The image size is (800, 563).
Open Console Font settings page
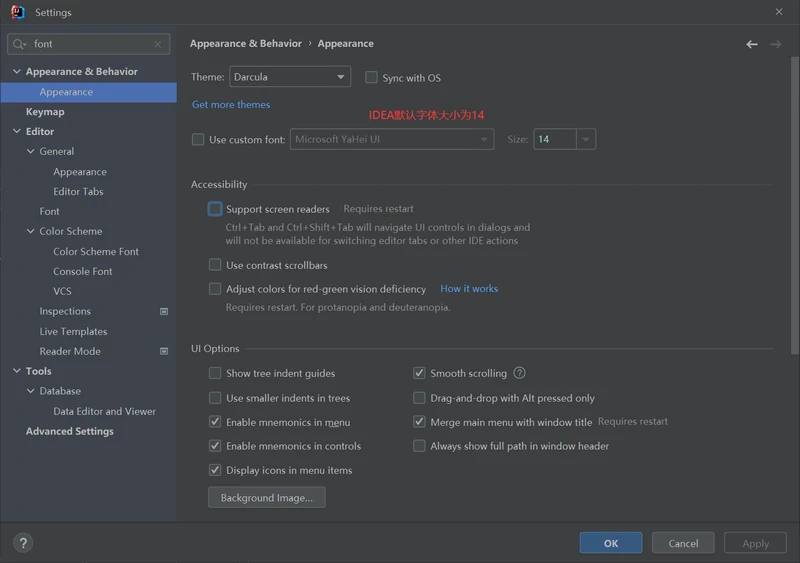coord(82,271)
